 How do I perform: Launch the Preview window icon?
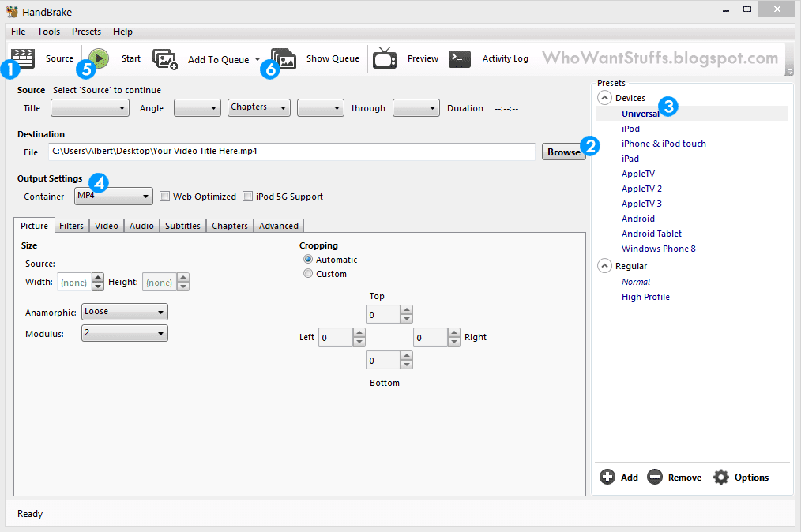[385, 58]
